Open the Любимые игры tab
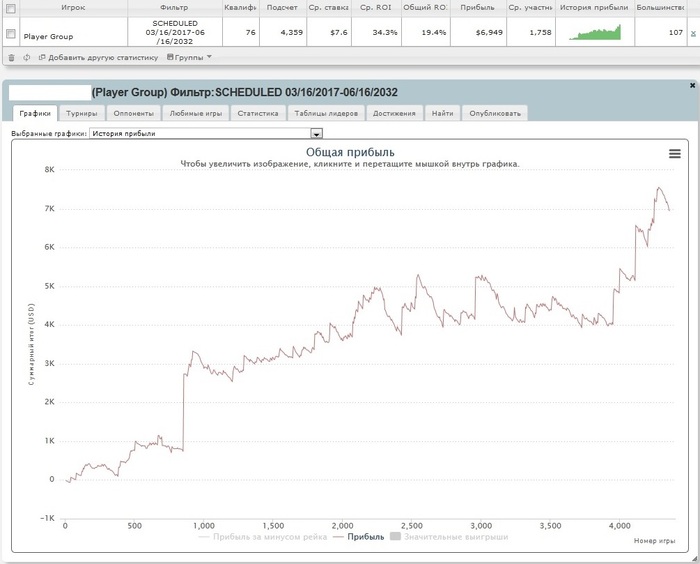Screen dimensions: 700x564 (196, 113)
